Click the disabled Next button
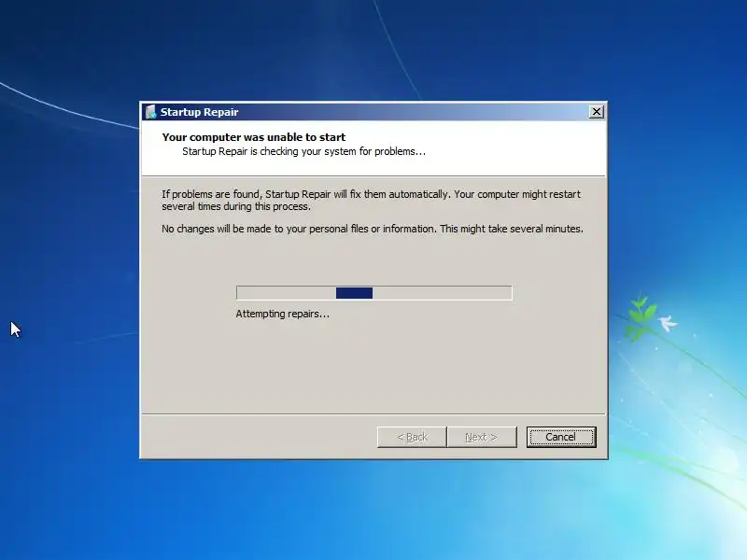This screenshot has width=747, height=560. pyautogui.click(x=482, y=437)
